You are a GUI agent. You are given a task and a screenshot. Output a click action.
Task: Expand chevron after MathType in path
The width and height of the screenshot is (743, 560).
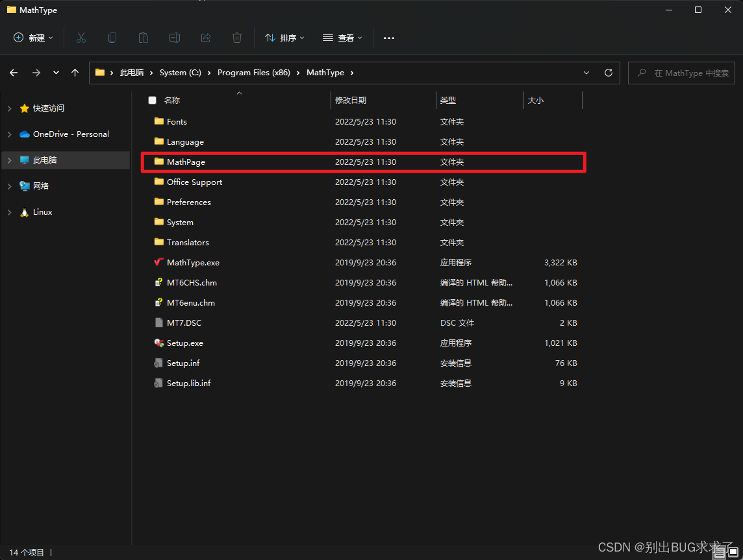(352, 73)
